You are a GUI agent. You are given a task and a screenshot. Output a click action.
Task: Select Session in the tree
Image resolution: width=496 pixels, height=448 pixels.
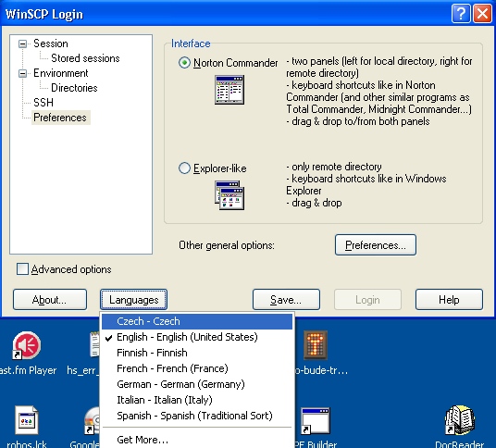[51, 44]
